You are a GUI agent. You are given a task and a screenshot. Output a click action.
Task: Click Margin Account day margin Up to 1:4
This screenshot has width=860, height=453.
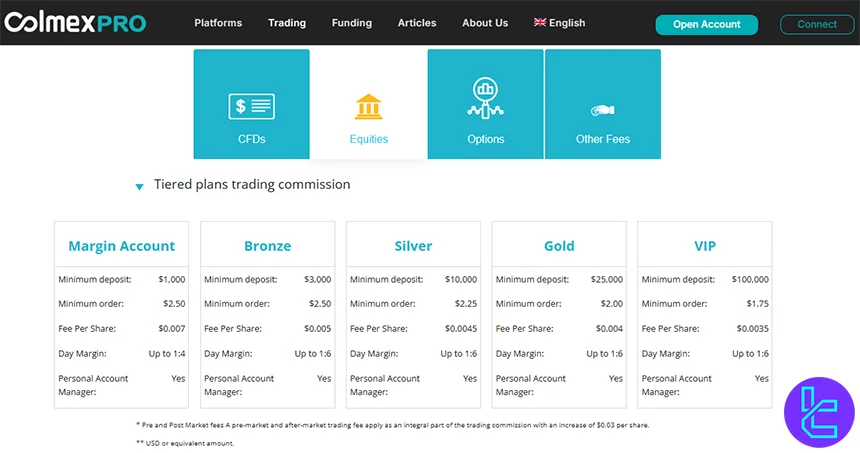point(167,354)
